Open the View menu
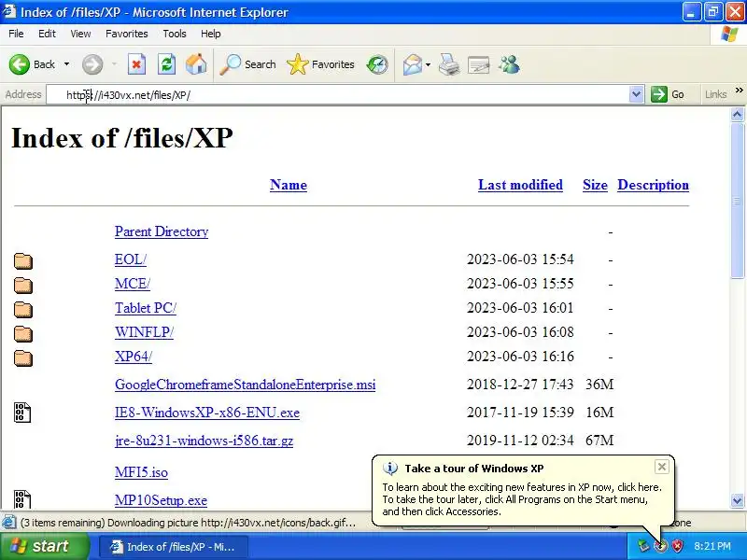This screenshot has width=747, height=560. (x=80, y=34)
